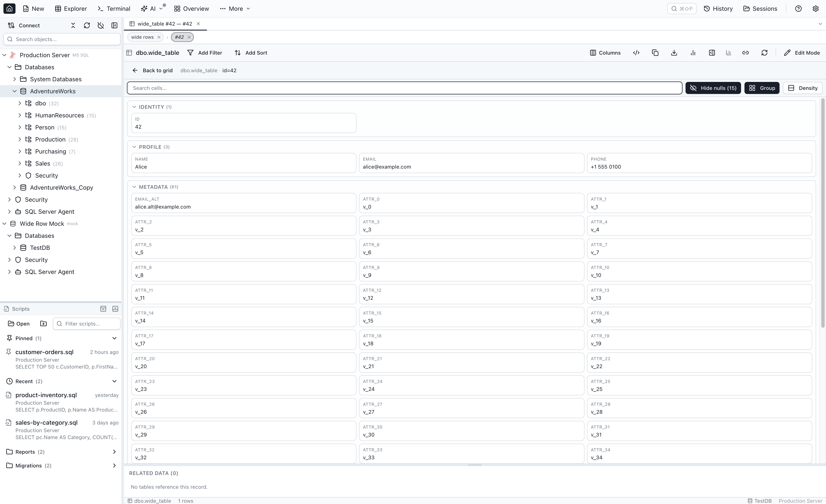826x504 pixels.
Task: Expand the AdventureWorks_Copy database
Action: (14, 187)
